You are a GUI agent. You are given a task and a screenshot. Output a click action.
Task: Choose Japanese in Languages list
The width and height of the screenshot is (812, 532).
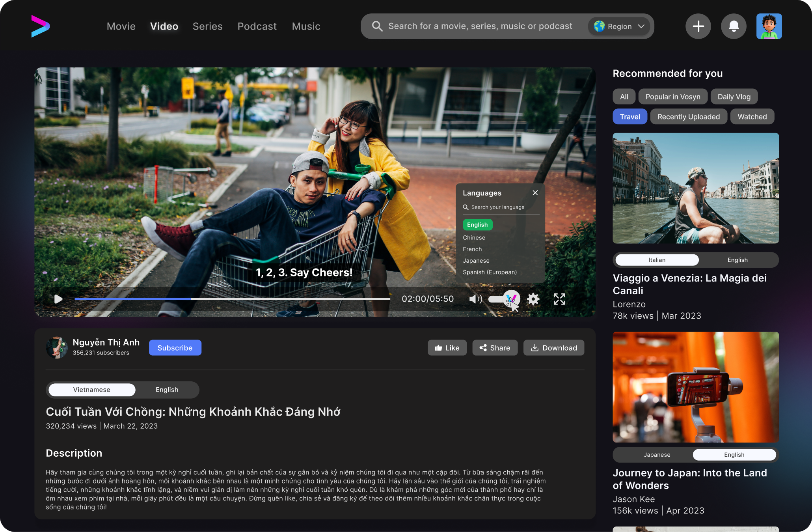pyautogui.click(x=476, y=261)
